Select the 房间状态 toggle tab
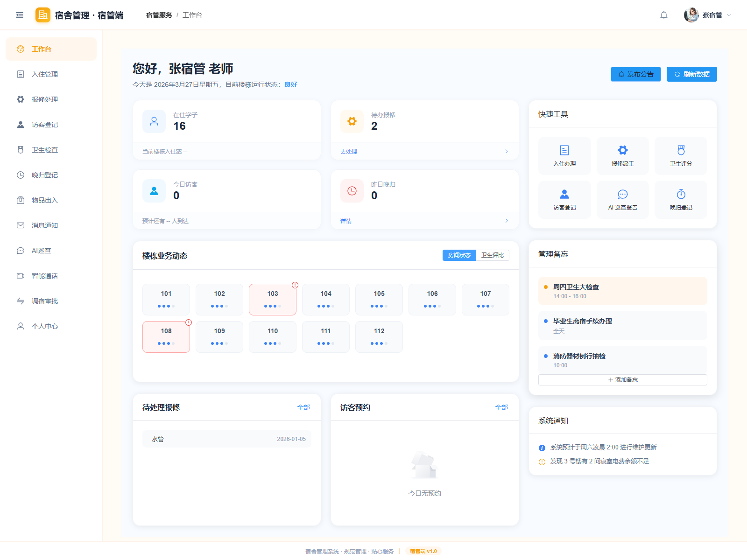Image resolution: width=747 pixels, height=560 pixels. (x=459, y=255)
